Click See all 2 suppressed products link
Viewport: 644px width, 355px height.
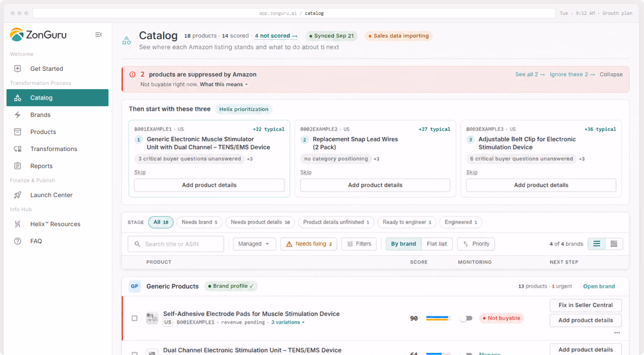(530, 74)
